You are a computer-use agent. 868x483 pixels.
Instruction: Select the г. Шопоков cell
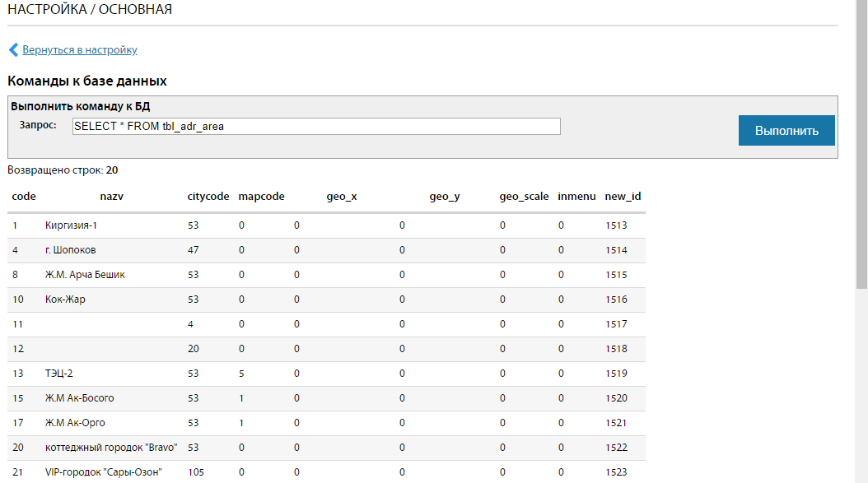click(x=70, y=250)
